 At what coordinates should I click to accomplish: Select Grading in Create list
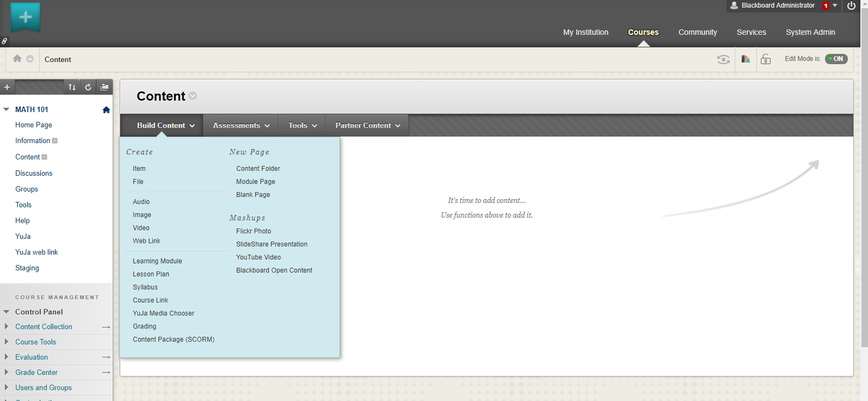(144, 326)
